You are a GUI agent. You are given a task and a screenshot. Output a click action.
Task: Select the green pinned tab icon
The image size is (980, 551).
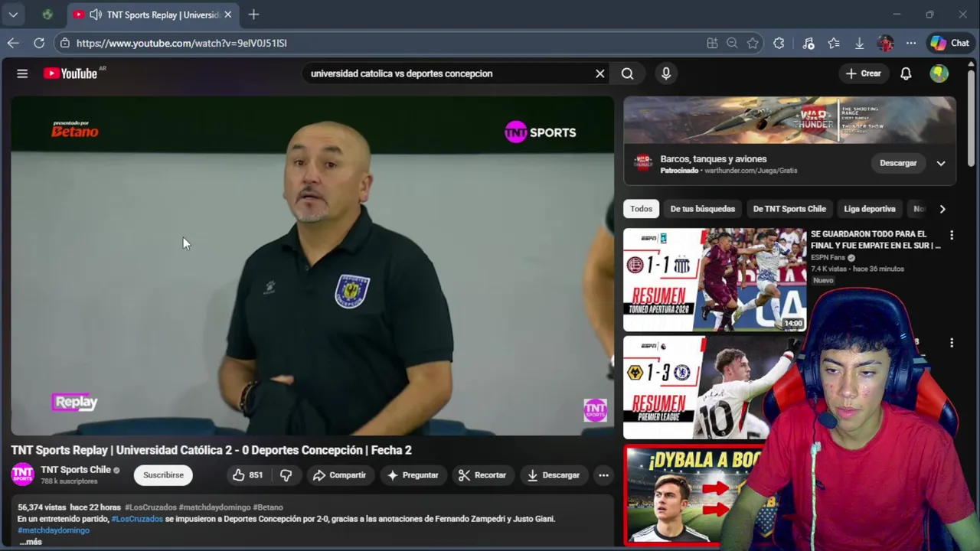coord(47,15)
